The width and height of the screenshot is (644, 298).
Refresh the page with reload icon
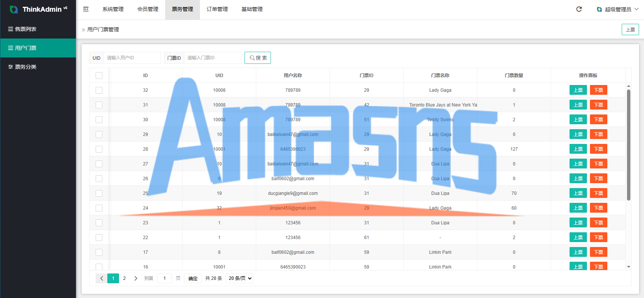tap(579, 9)
